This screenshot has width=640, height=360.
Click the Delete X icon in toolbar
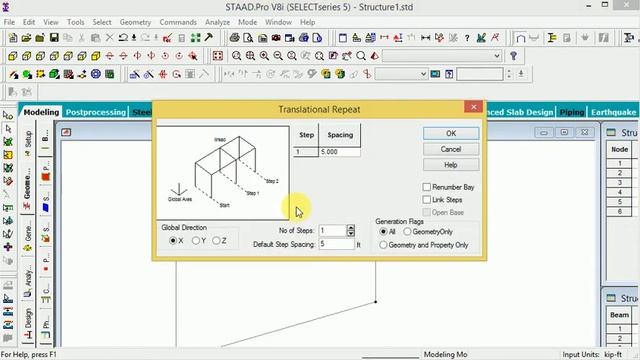(109, 38)
